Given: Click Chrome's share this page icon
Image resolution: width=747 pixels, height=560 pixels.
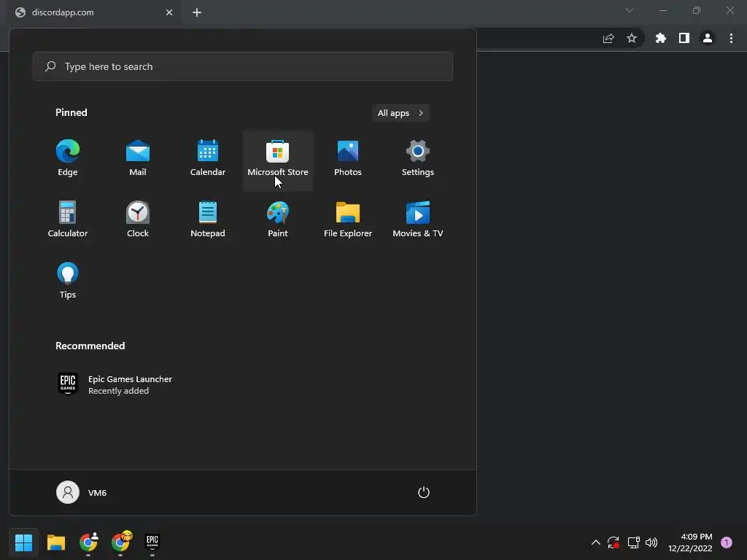Looking at the screenshot, I should tap(608, 39).
